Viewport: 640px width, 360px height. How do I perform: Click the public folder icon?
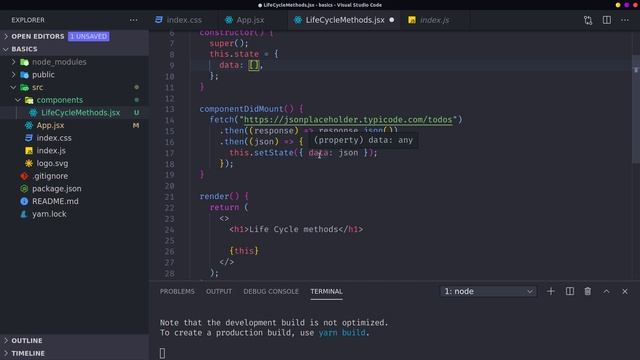(x=24, y=75)
